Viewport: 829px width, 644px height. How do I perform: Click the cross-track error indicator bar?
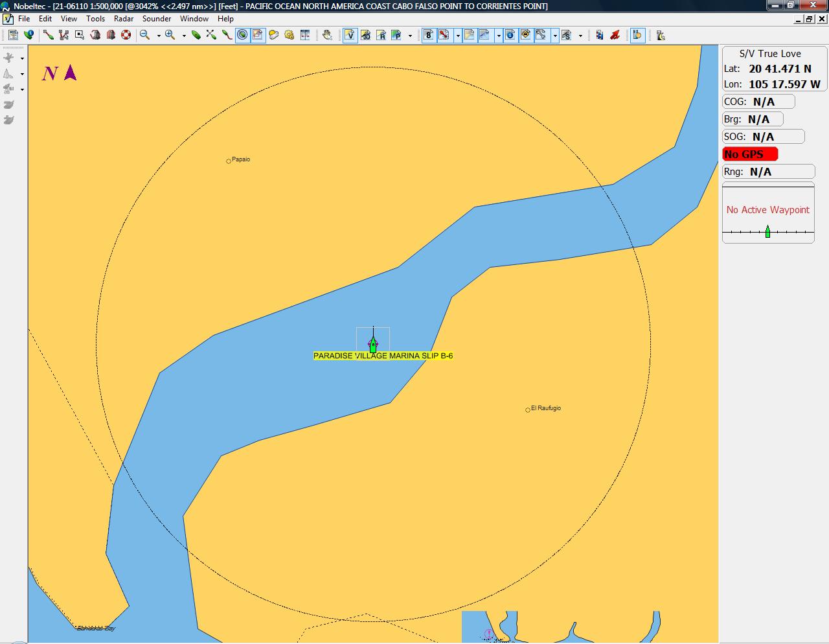click(768, 231)
